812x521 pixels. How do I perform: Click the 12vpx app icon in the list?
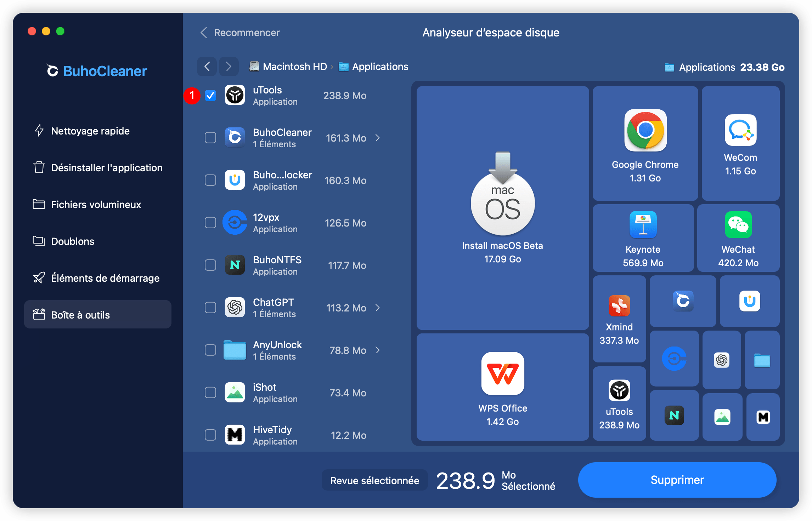pos(235,223)
